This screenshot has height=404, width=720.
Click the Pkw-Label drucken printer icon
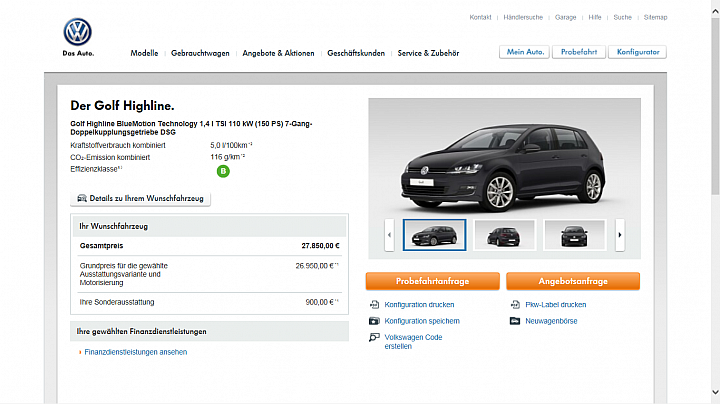click(x=515, y=304)
